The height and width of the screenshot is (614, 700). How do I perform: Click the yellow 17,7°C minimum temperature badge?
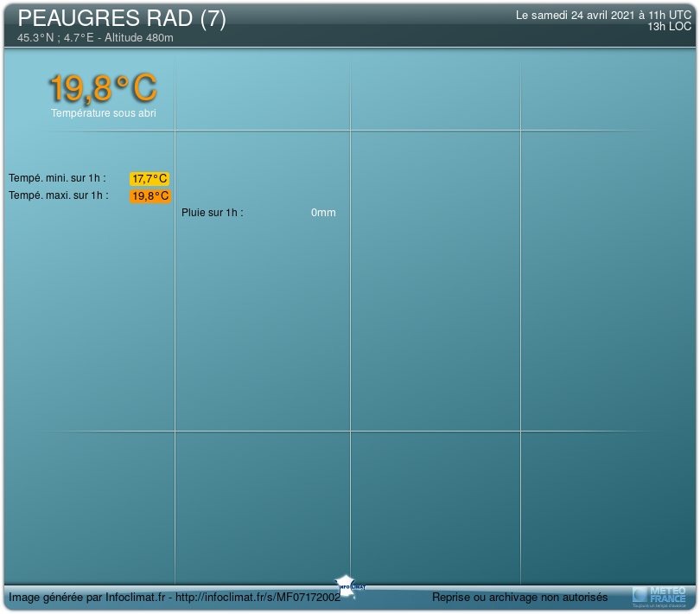[x=150, y=179]
